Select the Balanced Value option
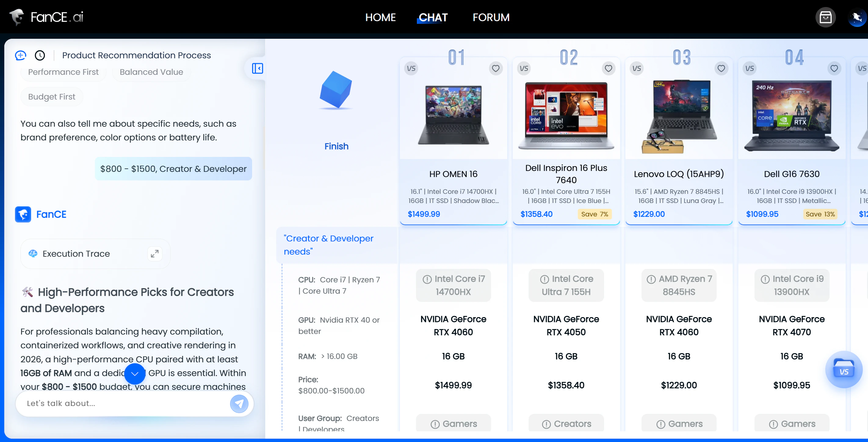This screenshot has height=442, width=868. click(x=151, y=72)
